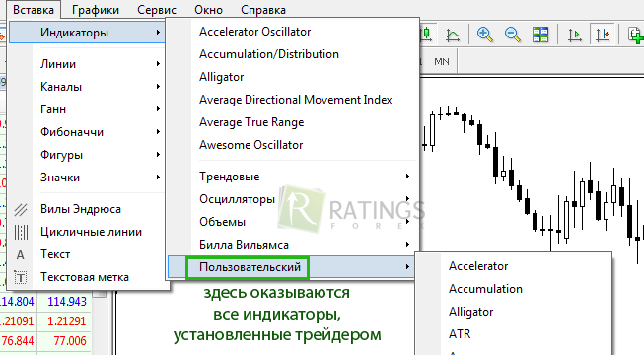644x355 pixels.
Task: Click the 114.943 ask price cell
Action: [x=64, y=302]
